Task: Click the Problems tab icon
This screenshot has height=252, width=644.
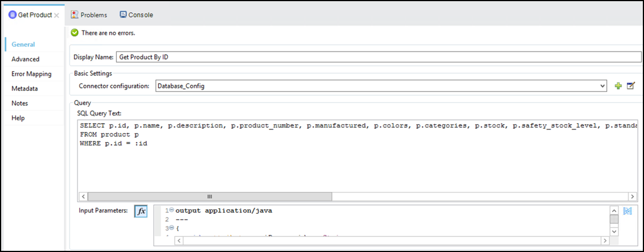Action: pos(75,15)
